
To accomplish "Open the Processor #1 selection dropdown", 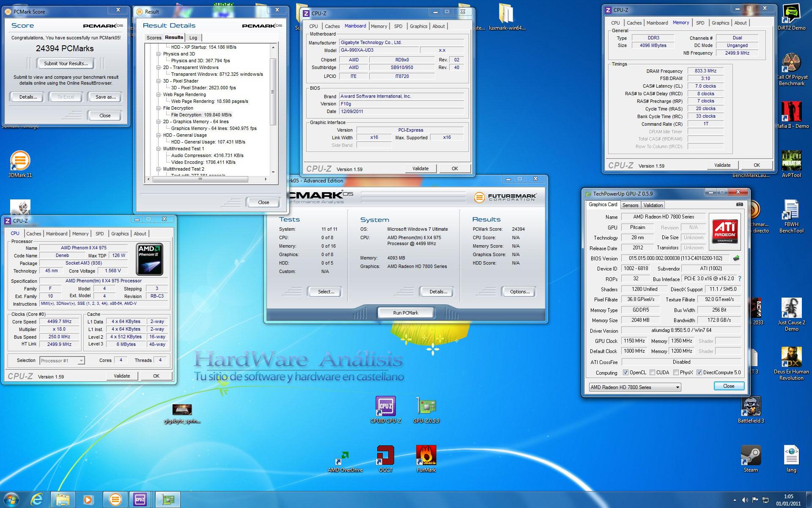I will point(62,361).
